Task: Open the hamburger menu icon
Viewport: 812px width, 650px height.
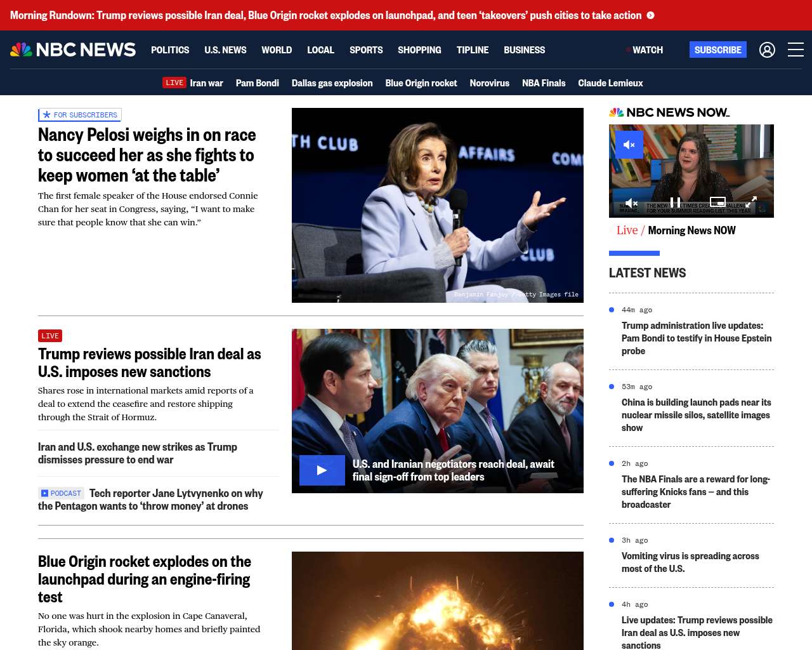Action: coord(796,50)
